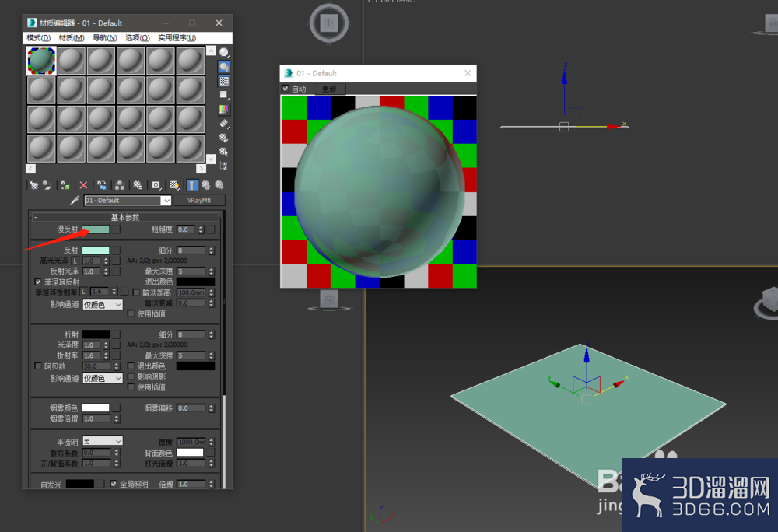778x532 pixels.
Task: Click the Put to Library icon
Action: coord(138,185)
